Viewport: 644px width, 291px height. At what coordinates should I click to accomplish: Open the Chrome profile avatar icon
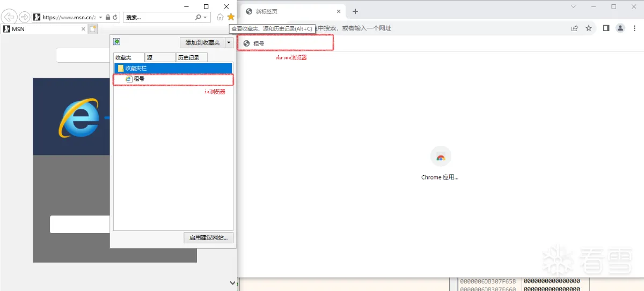(x=620, y=28)
